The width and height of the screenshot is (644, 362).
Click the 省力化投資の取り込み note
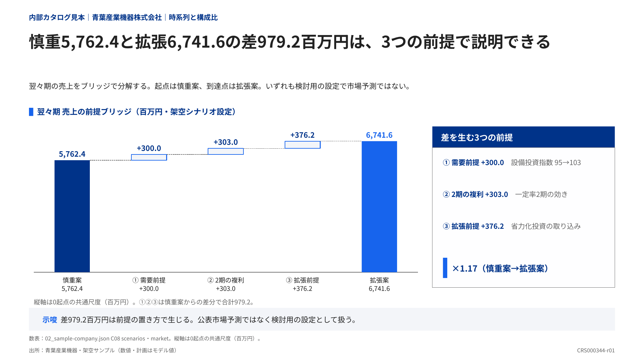[x=546, y=226]
